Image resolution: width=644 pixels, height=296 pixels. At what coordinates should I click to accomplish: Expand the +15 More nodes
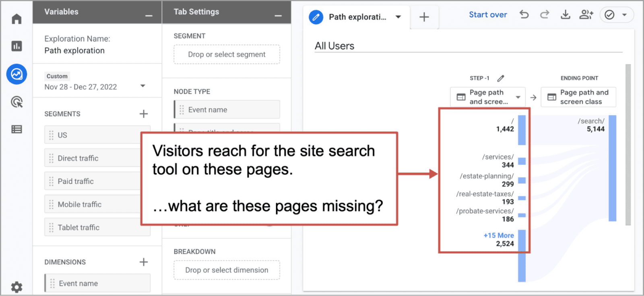tap(499, 235)
